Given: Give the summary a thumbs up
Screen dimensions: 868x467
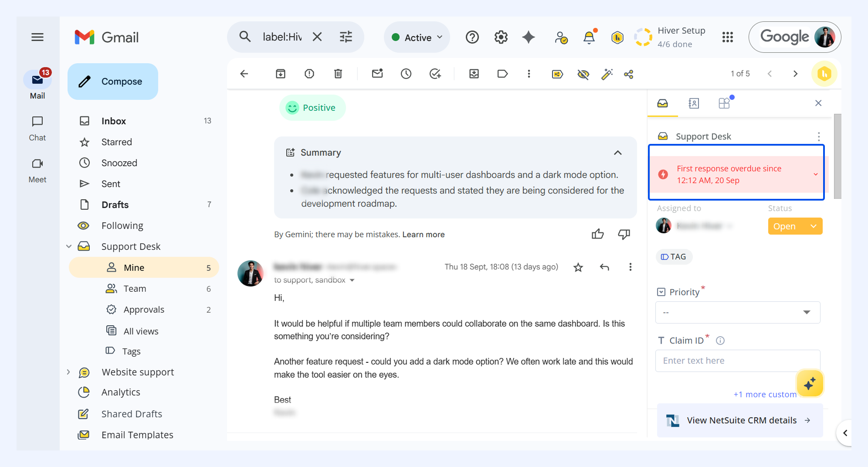Looking at the screenshot, I should click(598, 234).
